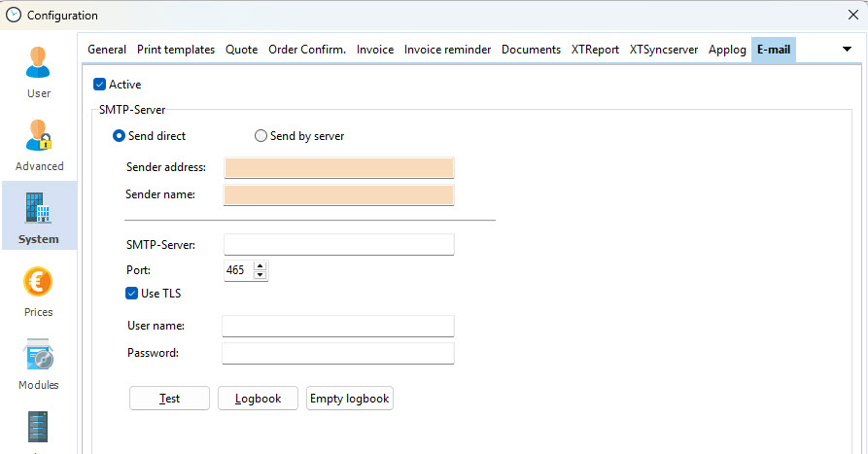
Task: Uncheck the Active checkbox
Action: [100, 85]
